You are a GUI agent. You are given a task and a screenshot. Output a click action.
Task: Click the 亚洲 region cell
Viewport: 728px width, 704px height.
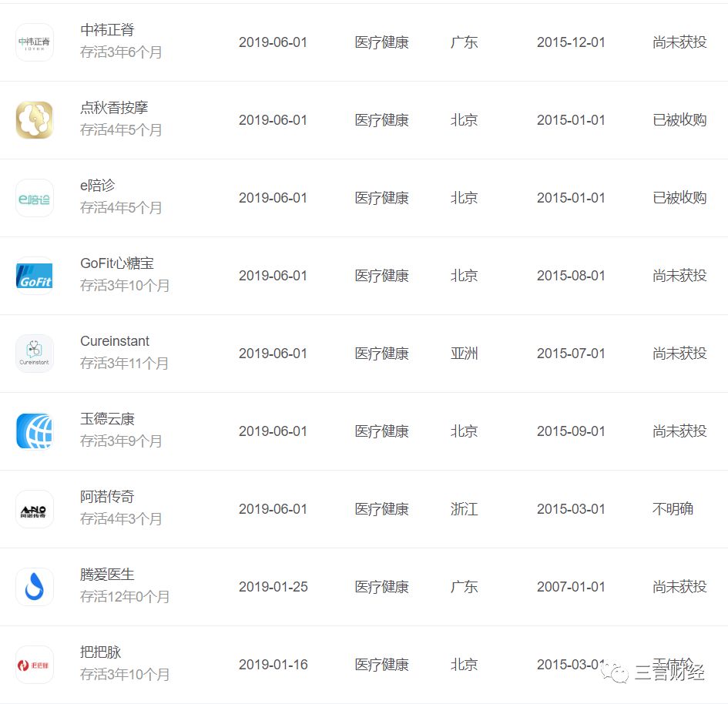464,354
